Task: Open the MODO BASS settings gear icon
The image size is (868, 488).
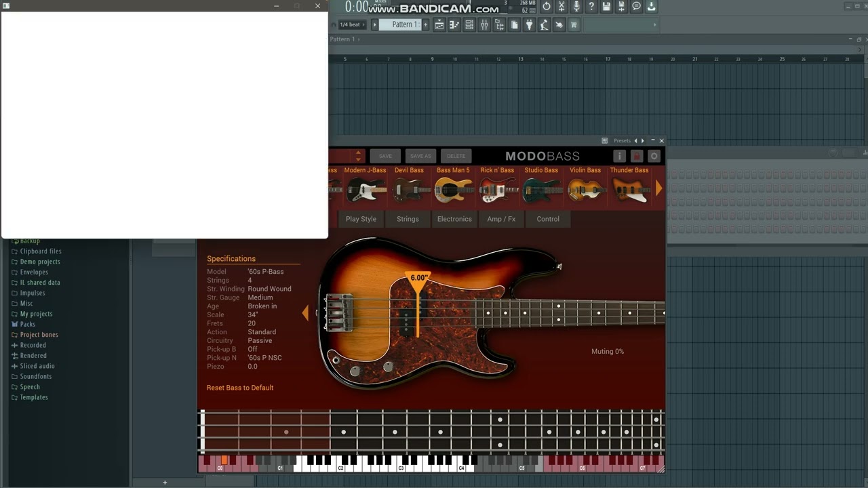Action: click(x=654, y=156)
